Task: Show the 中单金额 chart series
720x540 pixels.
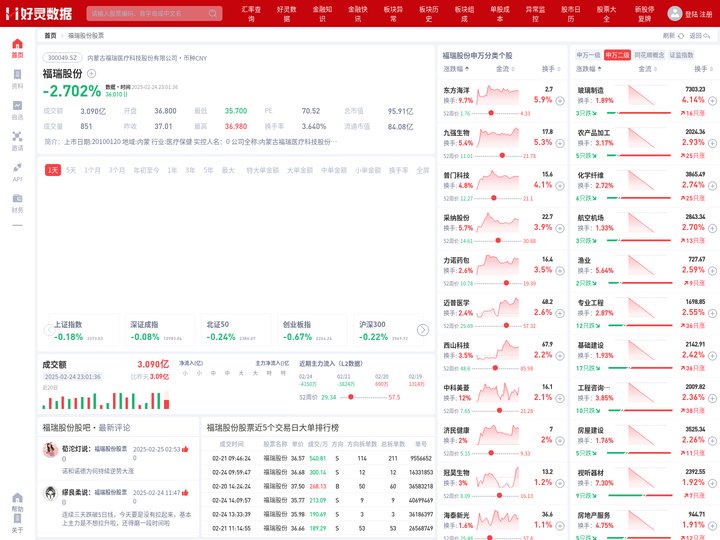Action: (334, 170)
